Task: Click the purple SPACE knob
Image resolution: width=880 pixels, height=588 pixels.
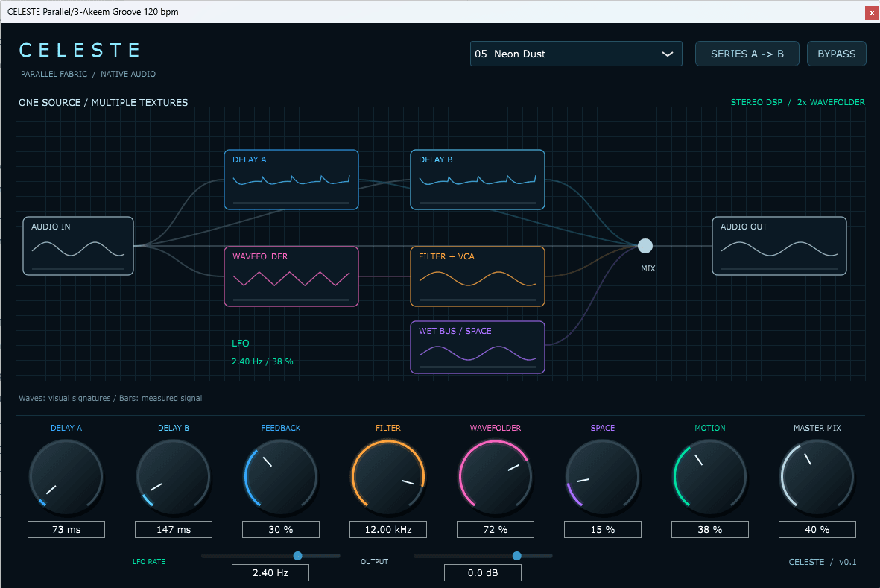Action: (x=603, y=477)
